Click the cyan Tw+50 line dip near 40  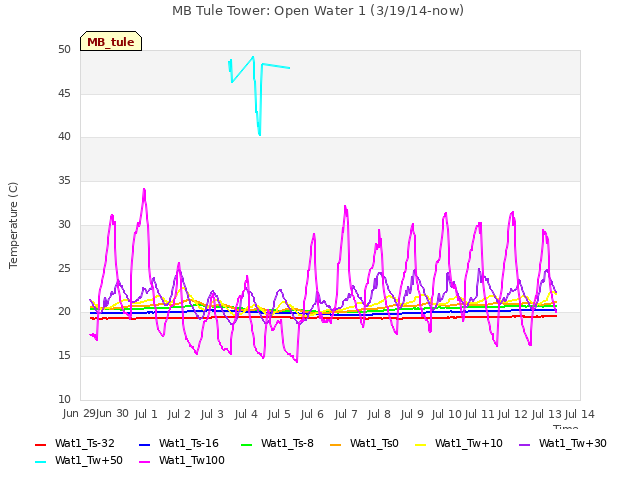(x=259, y=133)
